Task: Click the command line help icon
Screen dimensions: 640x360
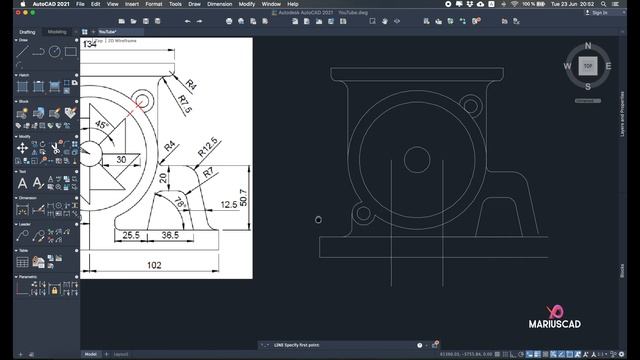Action: point(420,345)
